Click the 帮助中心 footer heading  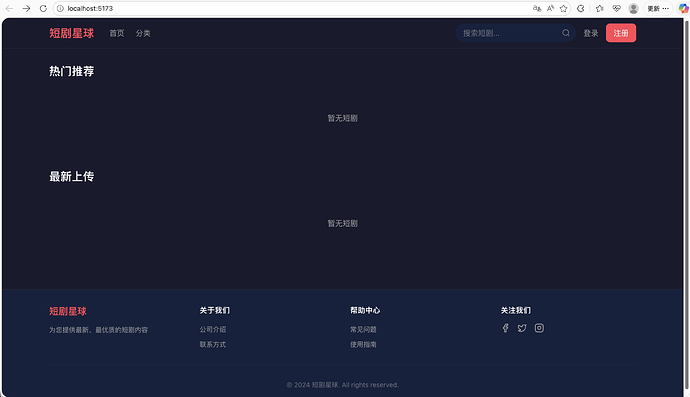[x=365, y=310]
